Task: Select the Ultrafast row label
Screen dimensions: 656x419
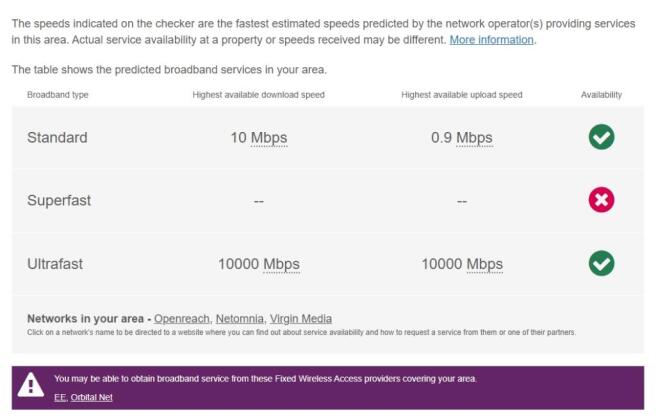Action: [55, 264]
